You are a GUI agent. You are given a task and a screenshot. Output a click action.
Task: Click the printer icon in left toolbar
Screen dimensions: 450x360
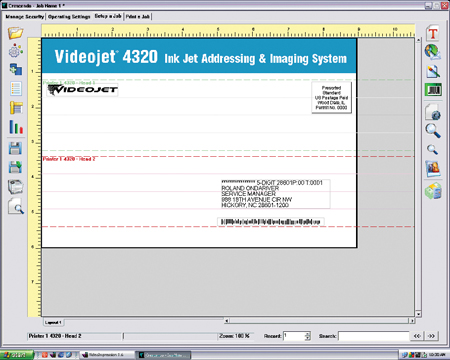pyautogui.click(x=15, y=187)
